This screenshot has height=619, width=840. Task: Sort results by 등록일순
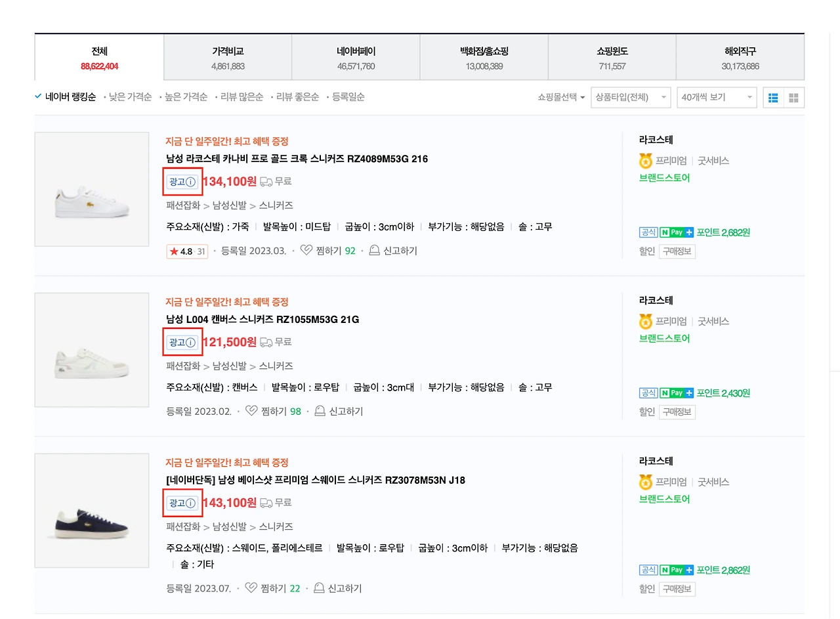tap(348, 97)
